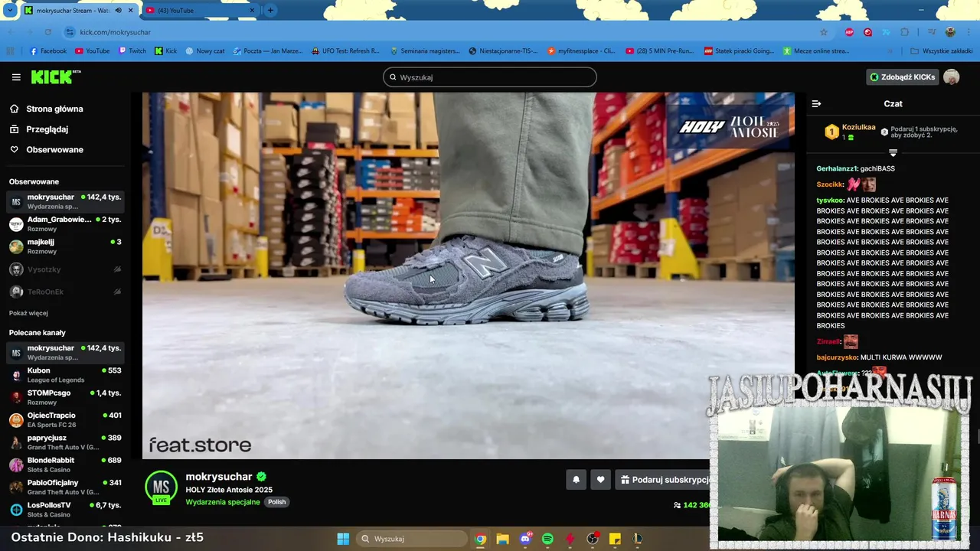Open the Twitch bookmark
The image size is (980, 551).
point(132,51)
